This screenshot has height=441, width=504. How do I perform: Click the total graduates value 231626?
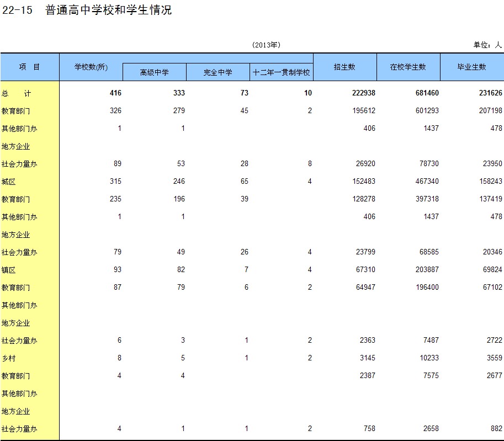coord(491,93)
